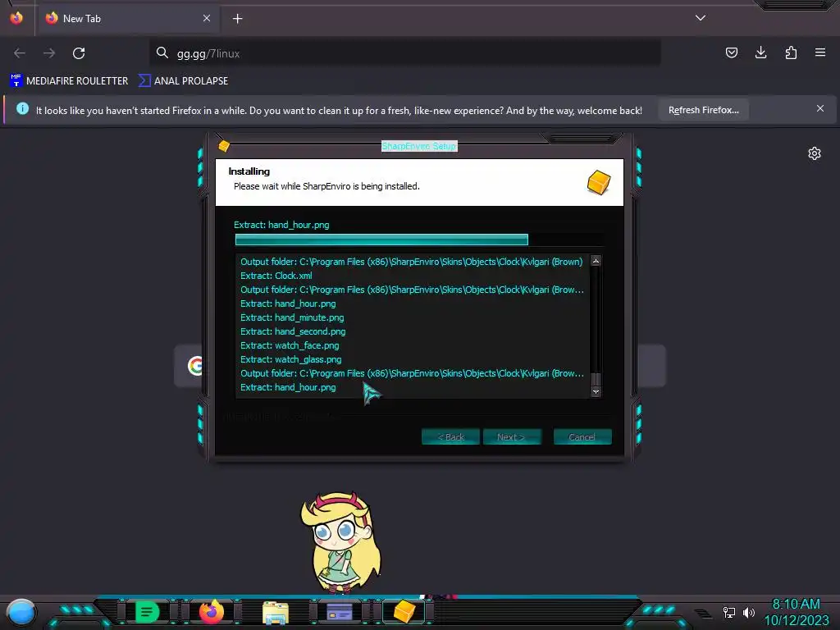The width and height of the screenshot is (840, 630).
Task: Select log line Extract: watch_glass.png
Action: [x=291, y=359]
